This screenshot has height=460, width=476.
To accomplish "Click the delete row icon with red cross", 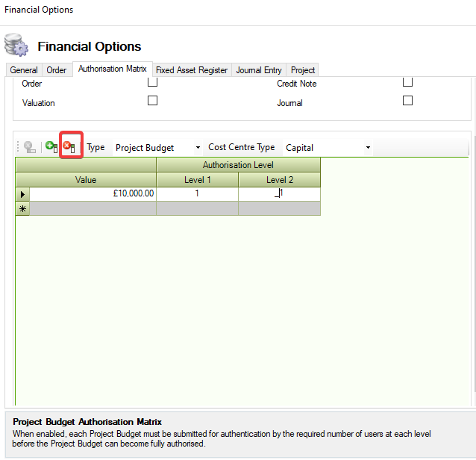I will pyautogui.click(x=69, y=147).
